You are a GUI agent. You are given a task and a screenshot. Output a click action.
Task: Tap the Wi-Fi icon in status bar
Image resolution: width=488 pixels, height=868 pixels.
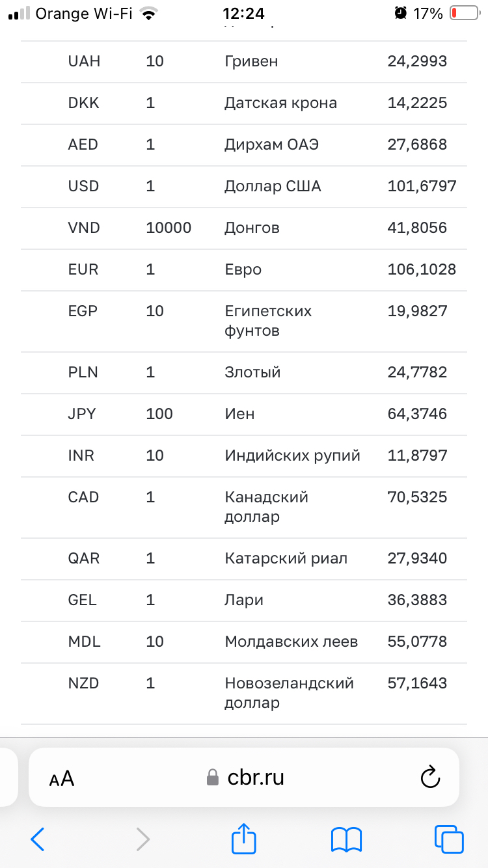150,14
